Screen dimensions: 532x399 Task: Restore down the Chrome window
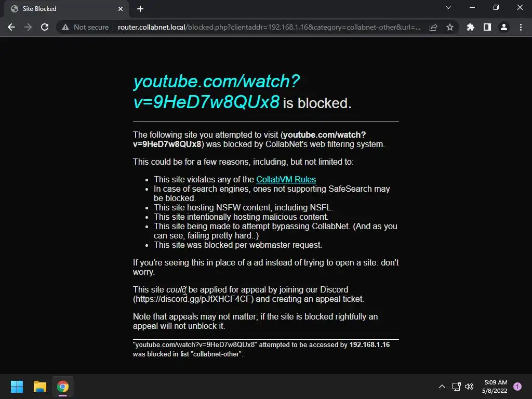pyautogui.click(x=496, y=7)
